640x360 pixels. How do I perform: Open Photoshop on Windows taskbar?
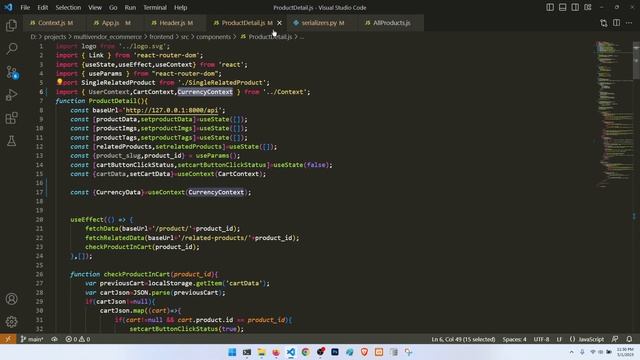coord(335,352)
